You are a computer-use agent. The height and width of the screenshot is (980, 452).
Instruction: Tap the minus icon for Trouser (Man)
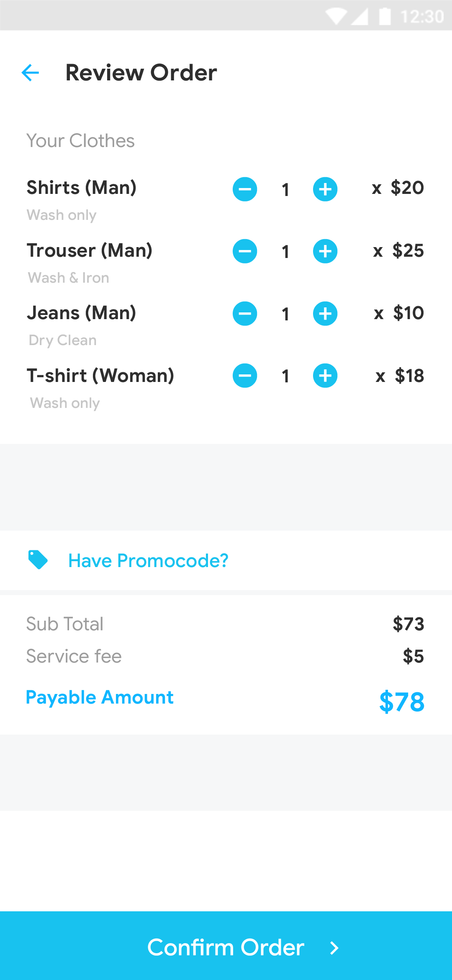(245, 251)
